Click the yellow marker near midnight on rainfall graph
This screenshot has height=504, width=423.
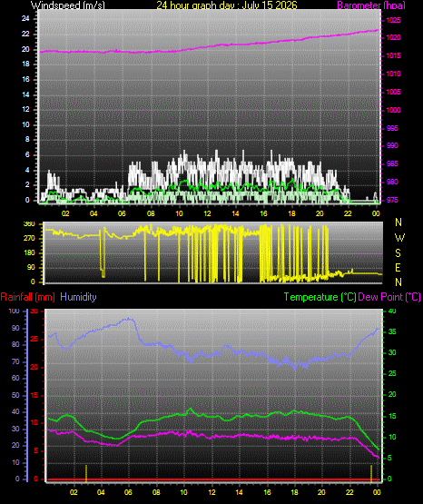click(x=371, y=474)
